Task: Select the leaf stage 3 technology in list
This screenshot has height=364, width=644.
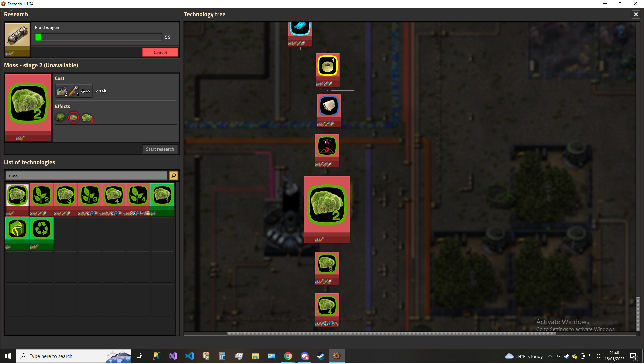Action: pyautogui.click(x=90, y=199)
